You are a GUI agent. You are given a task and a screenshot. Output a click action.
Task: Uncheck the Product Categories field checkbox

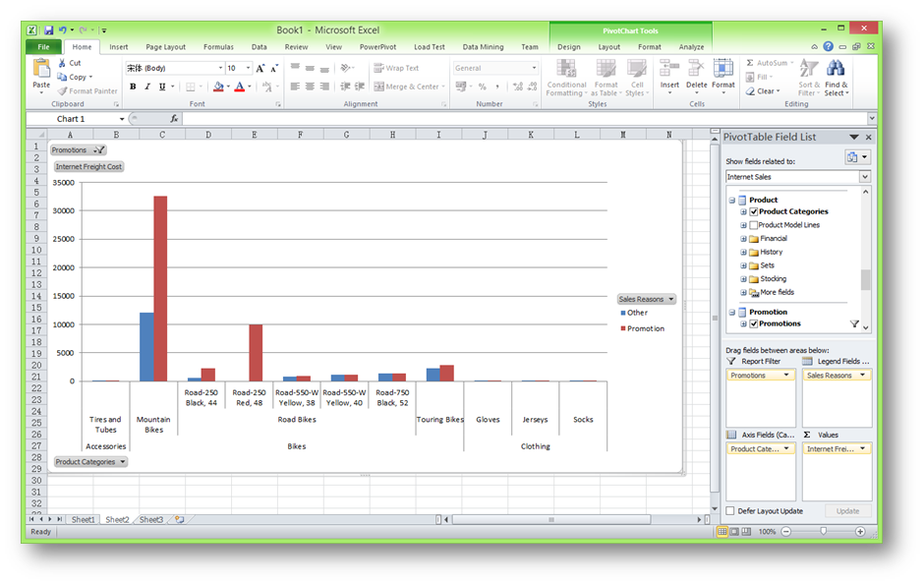click(754, 211)
